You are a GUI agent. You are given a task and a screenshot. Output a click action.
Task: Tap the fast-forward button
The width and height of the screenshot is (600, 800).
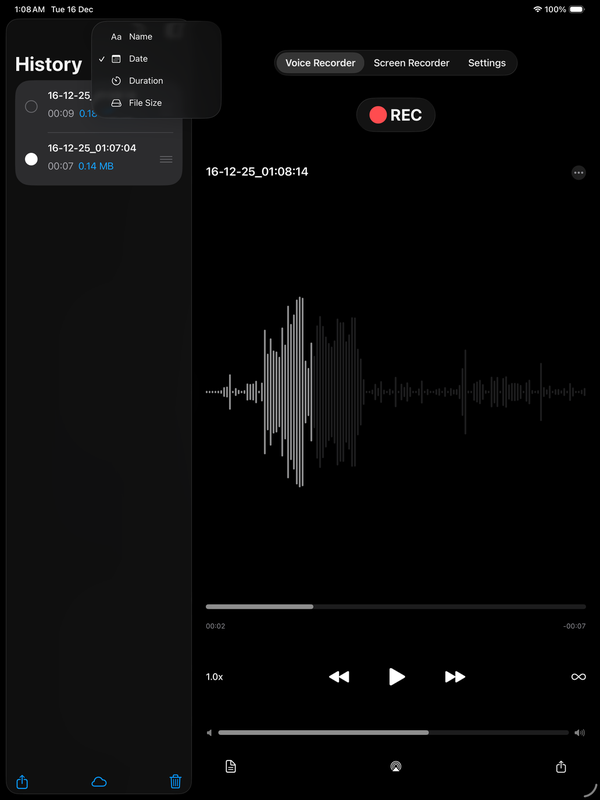click(455, 677)
